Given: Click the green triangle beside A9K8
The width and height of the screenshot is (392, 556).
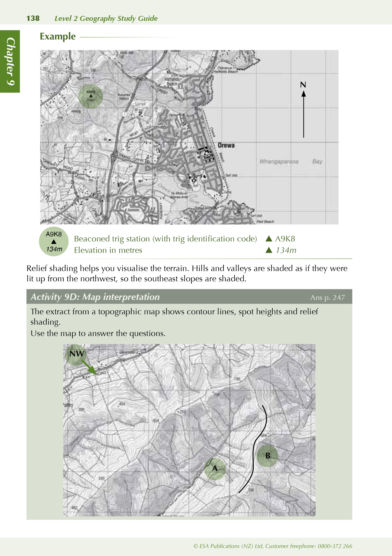Looking at the screenshot, I should pos(269,239).
